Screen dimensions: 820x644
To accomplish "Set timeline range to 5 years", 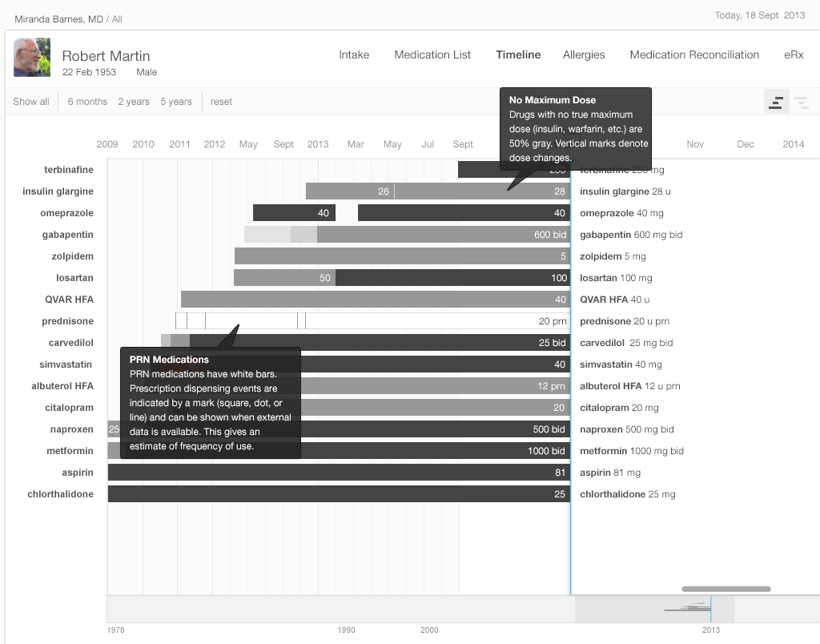I will pyautogui.click(x=176, y=102).
